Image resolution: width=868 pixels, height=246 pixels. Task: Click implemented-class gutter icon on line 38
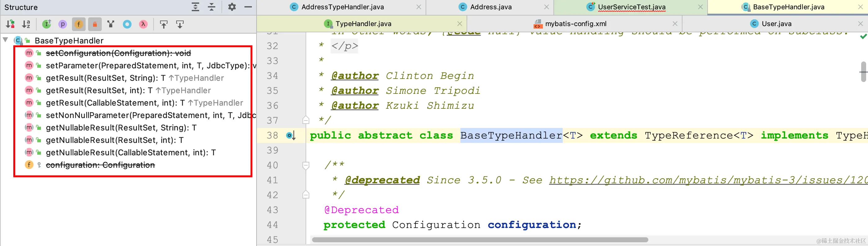[291, 136]
